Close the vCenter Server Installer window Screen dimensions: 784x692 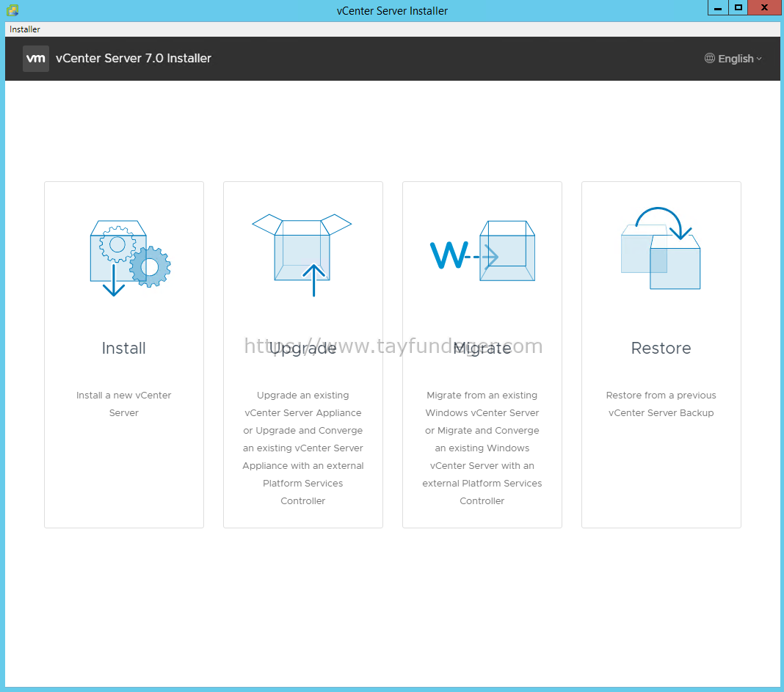[x=764, y=8]
